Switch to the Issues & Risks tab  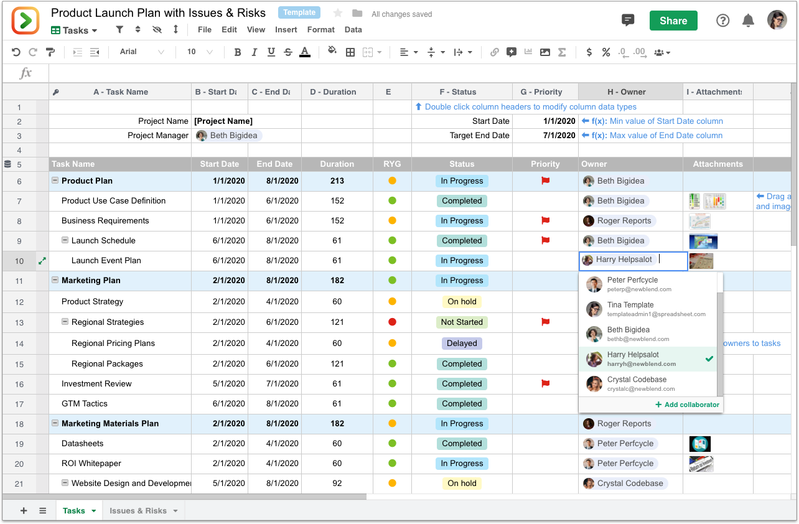138,511
